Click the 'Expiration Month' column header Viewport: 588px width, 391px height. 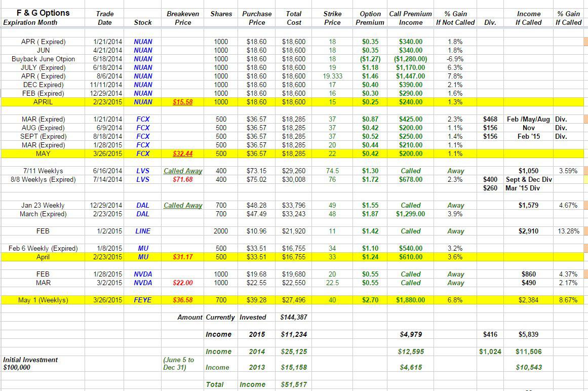pos(30,22)
